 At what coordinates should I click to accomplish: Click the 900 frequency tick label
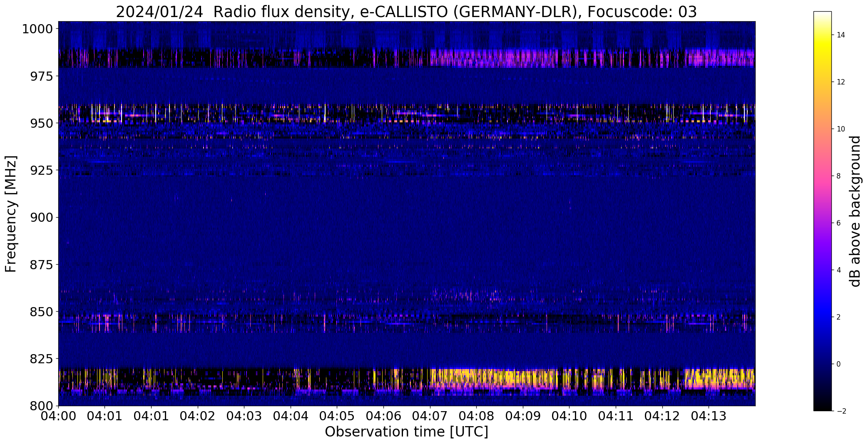(42, 218)
